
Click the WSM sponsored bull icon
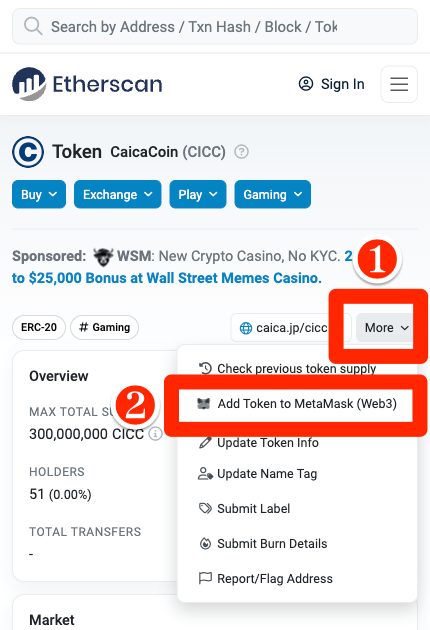pyautogui.click(x=103, y=256)
